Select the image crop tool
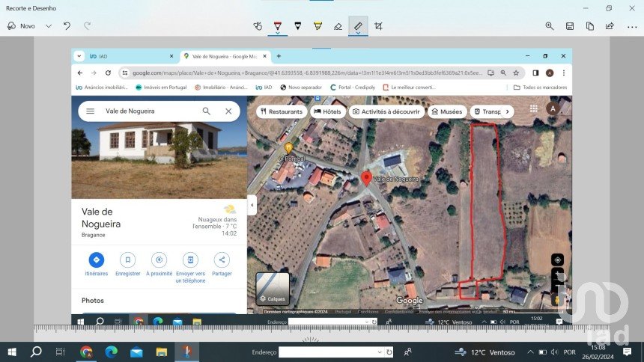The width and height of the screenshot is (644, 362). coord(378,26)
